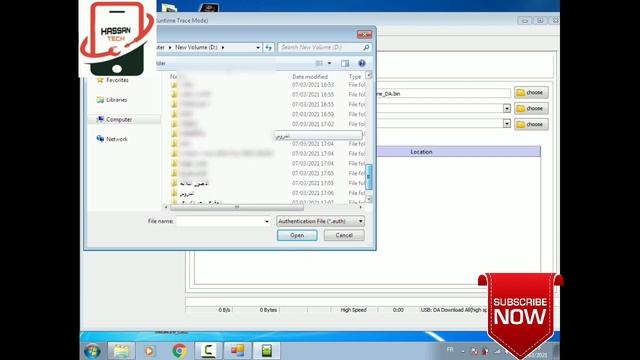Toggle the preview pane icon

(345, 63)
